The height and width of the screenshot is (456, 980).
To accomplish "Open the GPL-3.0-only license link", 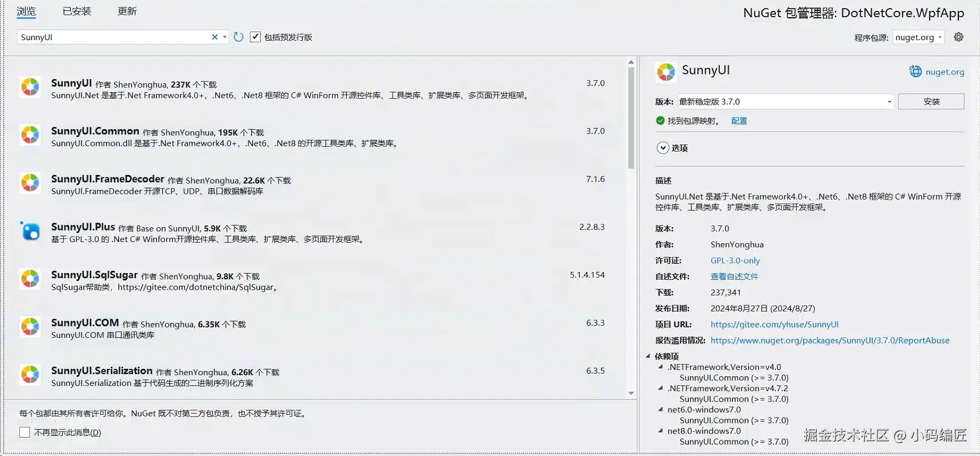I will [735, 260].
